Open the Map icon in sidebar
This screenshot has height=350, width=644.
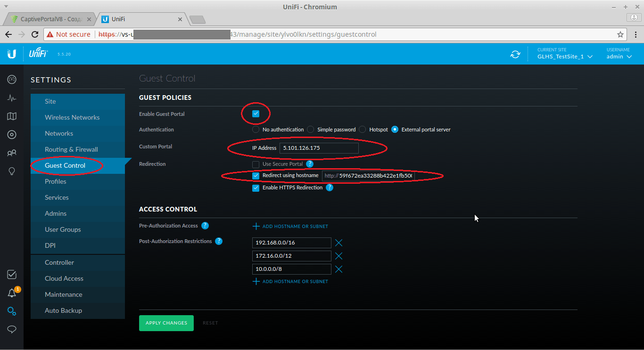pyautogui.click(x=12, y=116)
